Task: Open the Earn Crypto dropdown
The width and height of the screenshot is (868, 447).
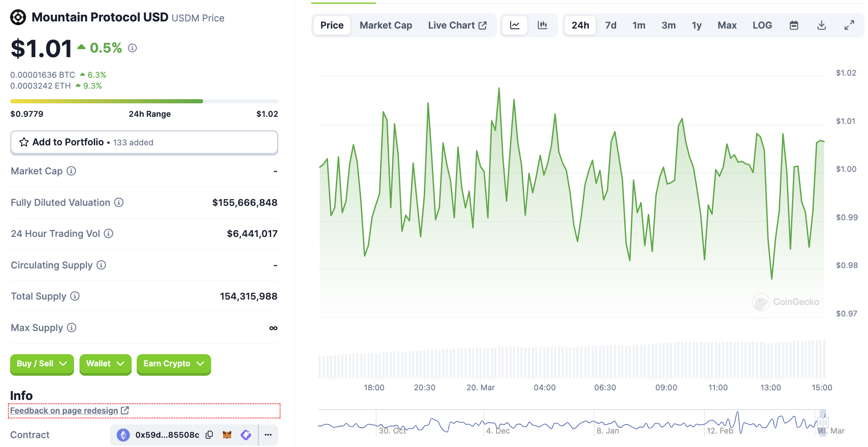Action: [x=173, y=364]
